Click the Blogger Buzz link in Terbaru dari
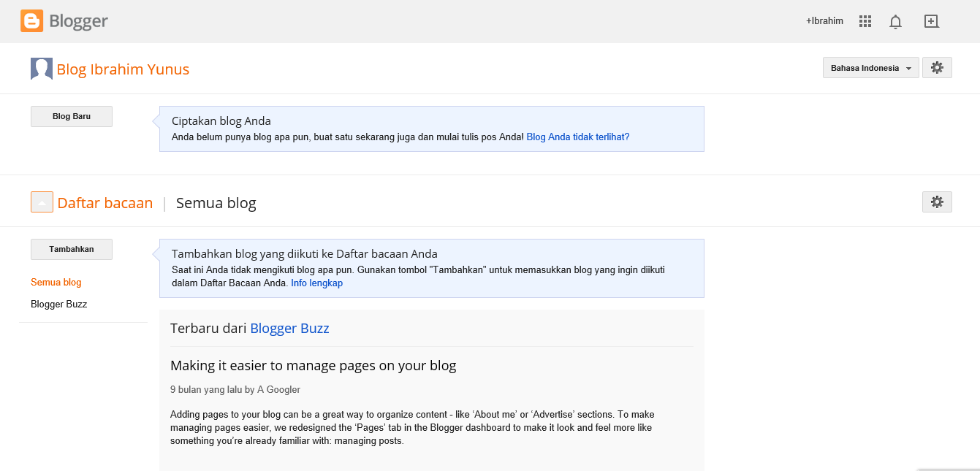Screen dimensions: 980x471 click(289, 328)
